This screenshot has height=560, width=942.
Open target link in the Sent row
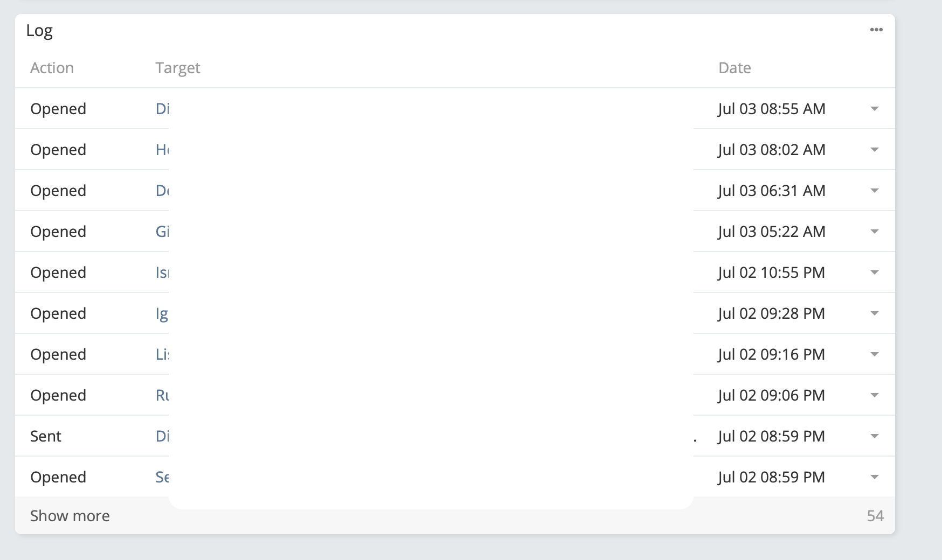point(162,436)
